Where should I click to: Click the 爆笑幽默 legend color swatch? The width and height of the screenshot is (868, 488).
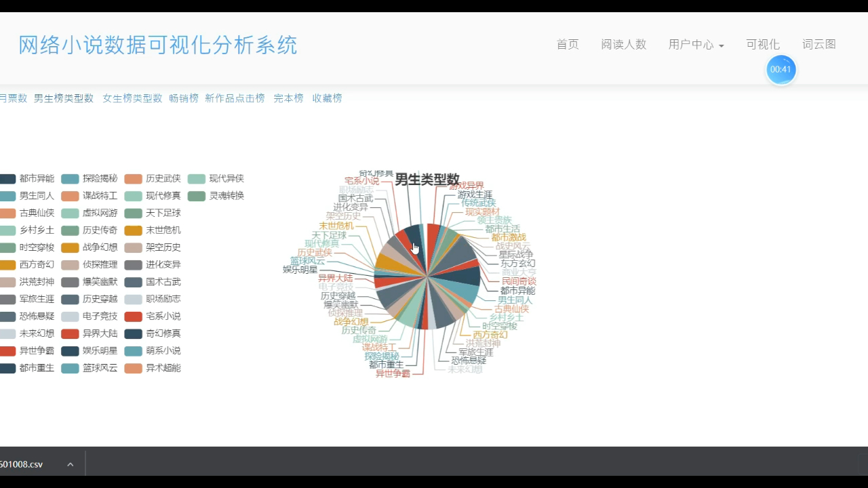coord(70,282)
